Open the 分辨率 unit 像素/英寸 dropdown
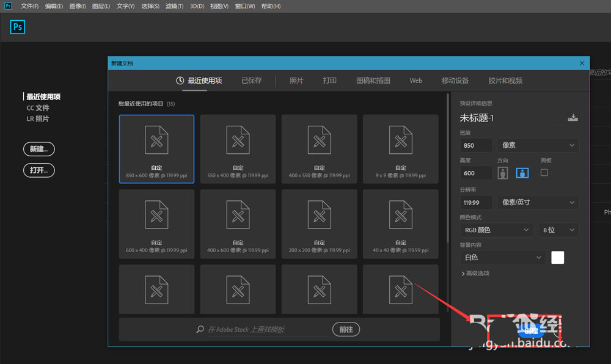 [538, 202]
